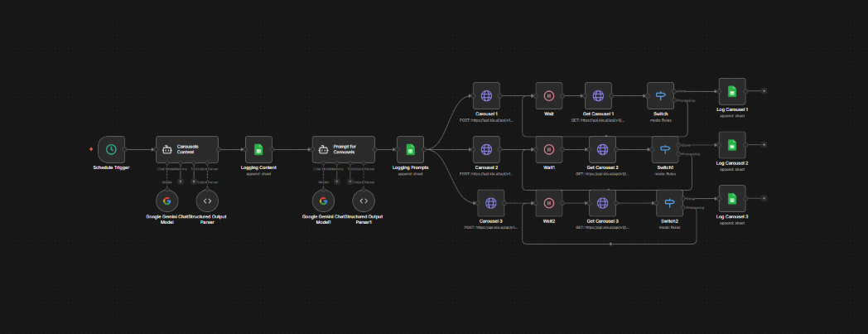Click the Get Carousel 2 label text
This screenshot has height=334, width=868.
coord(603,167)
